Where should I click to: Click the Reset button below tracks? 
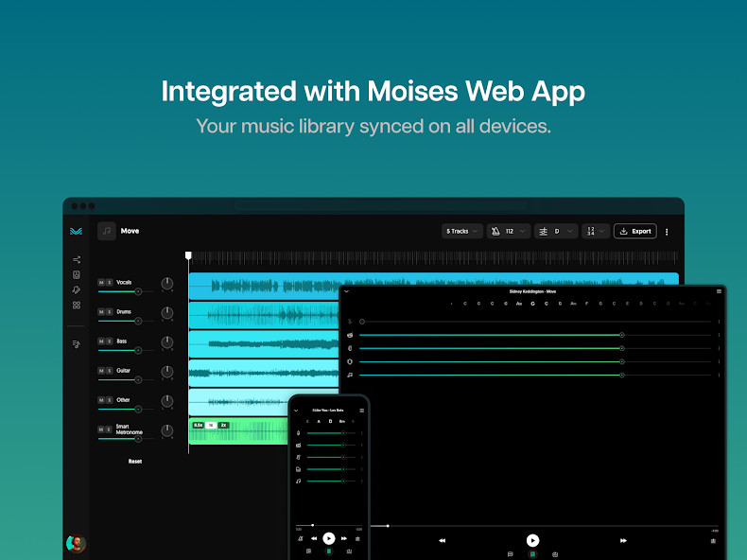(135, 462)
